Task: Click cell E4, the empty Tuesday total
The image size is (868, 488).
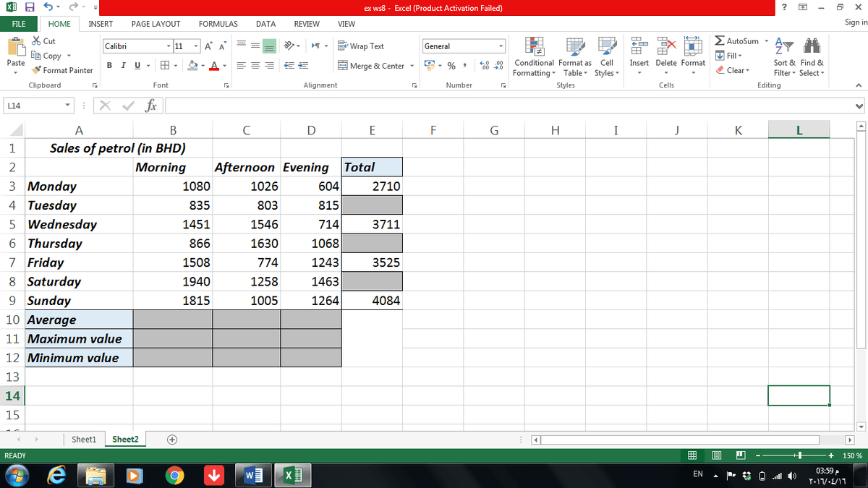Action: [x=372, y=205]
